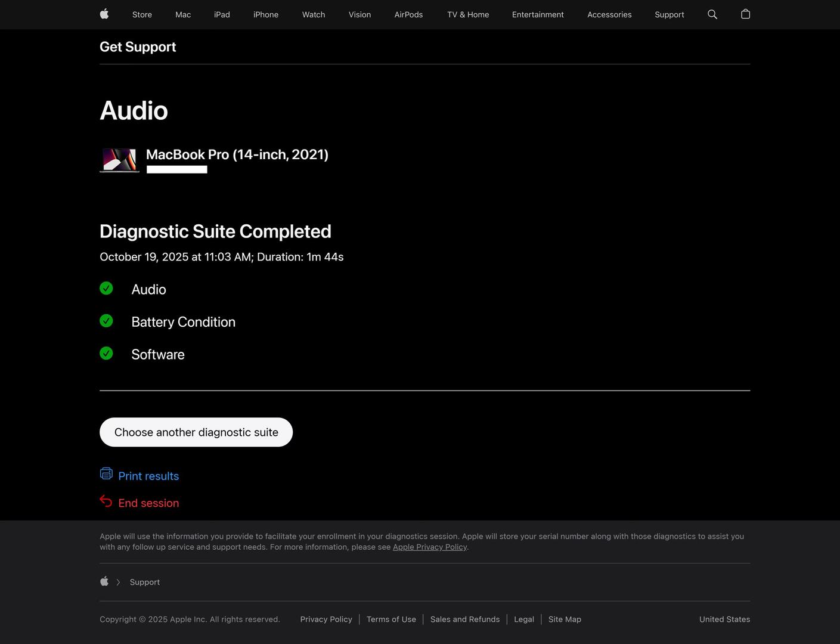Open the Apple Privacy Policy link

pos(429,547)
